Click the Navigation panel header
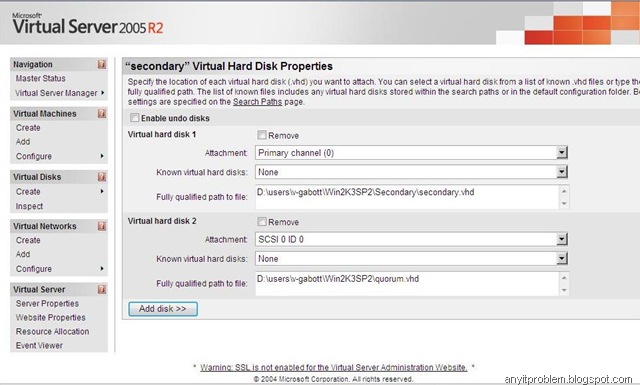This screenshot has width=640, height=385. click(x=59, y=64)
